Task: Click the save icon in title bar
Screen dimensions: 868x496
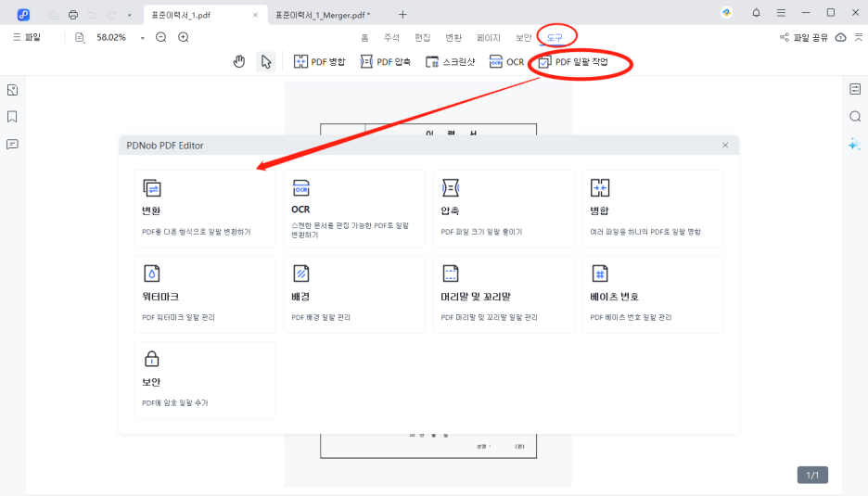Action: coord(54,15)
